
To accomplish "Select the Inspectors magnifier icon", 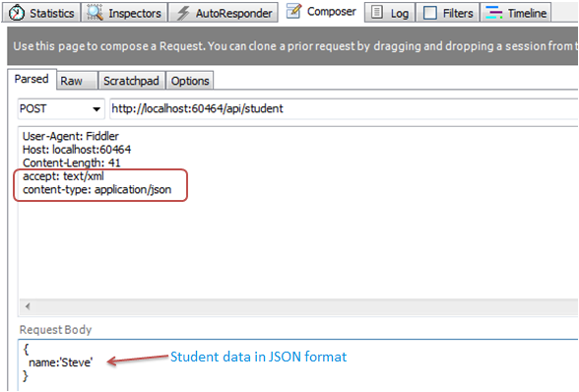I will (x=95, y=13).
